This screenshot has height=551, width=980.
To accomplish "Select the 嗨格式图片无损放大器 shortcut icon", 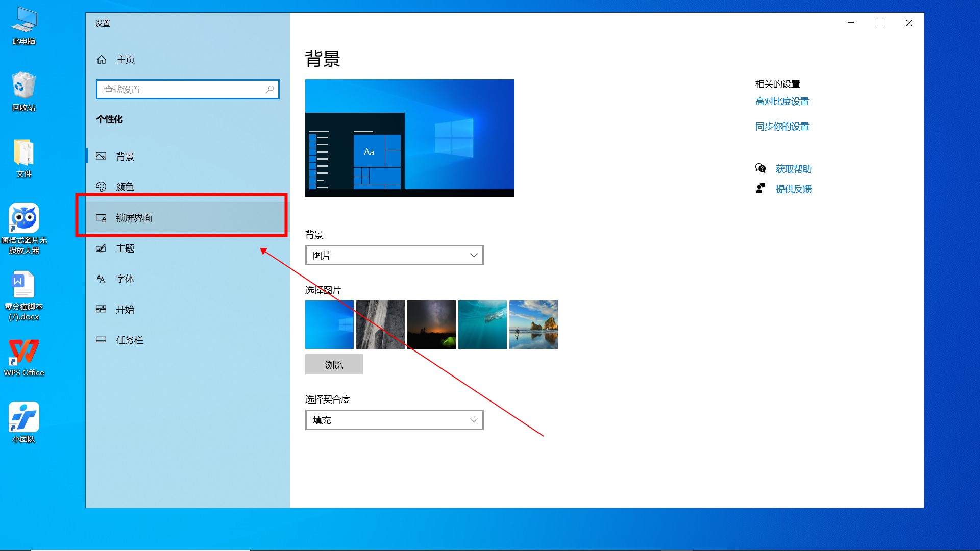I will [24, 229].
